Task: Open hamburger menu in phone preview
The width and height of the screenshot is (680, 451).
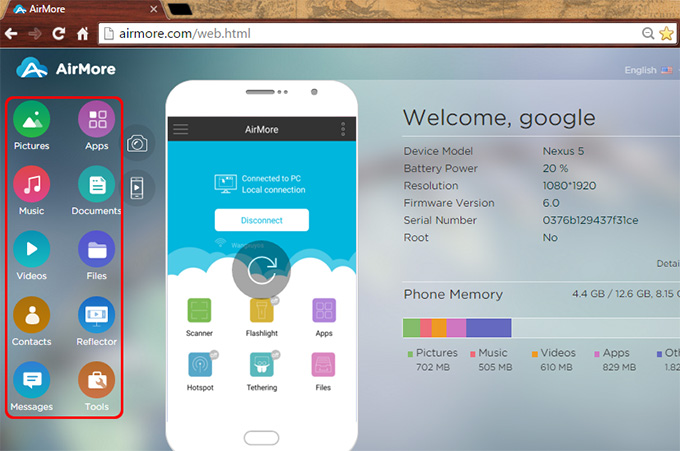Action: 181,129
